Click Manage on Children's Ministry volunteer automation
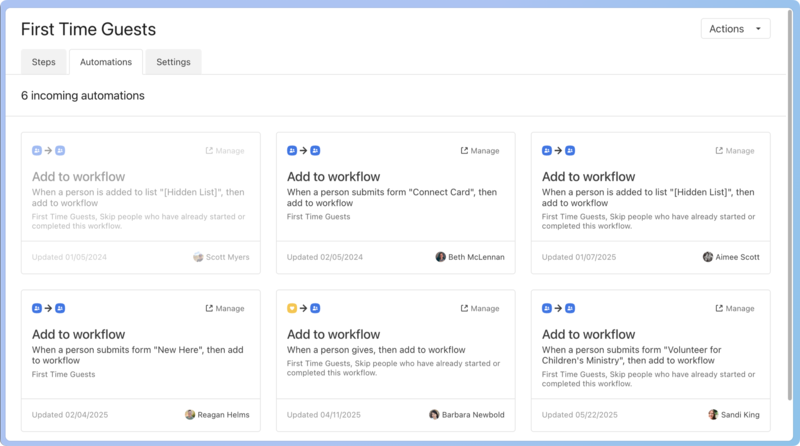The width and height of the screenshot is (800, 446). (x=735, y=308)
